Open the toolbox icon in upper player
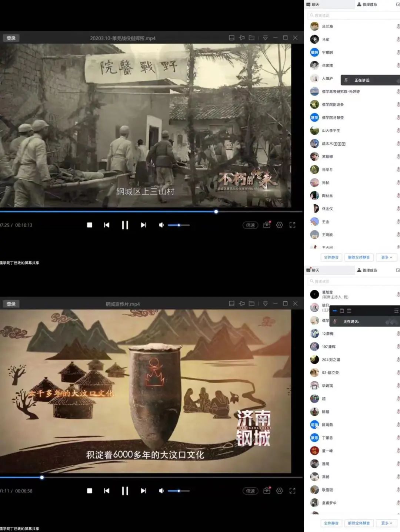 tap(267, 225)
